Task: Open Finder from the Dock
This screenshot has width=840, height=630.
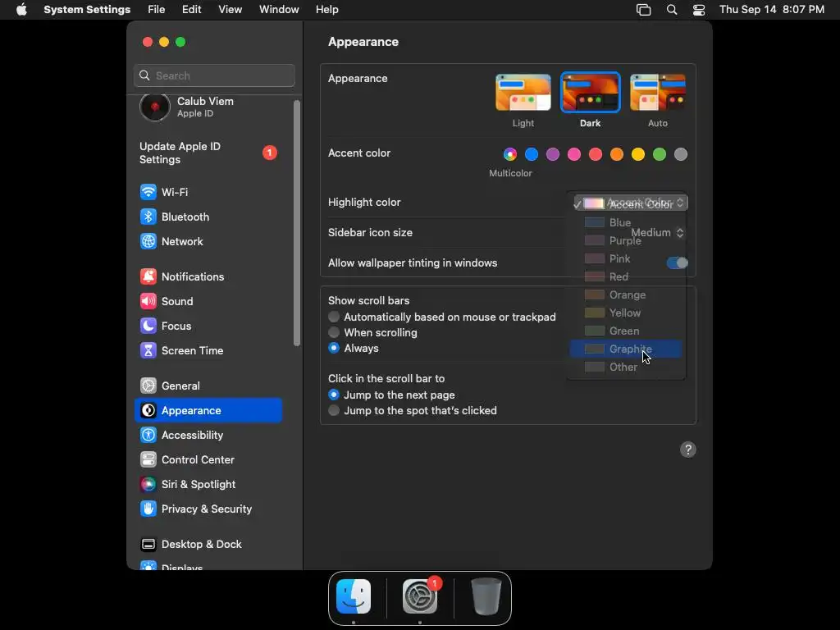Action: (x=354, y=596)
